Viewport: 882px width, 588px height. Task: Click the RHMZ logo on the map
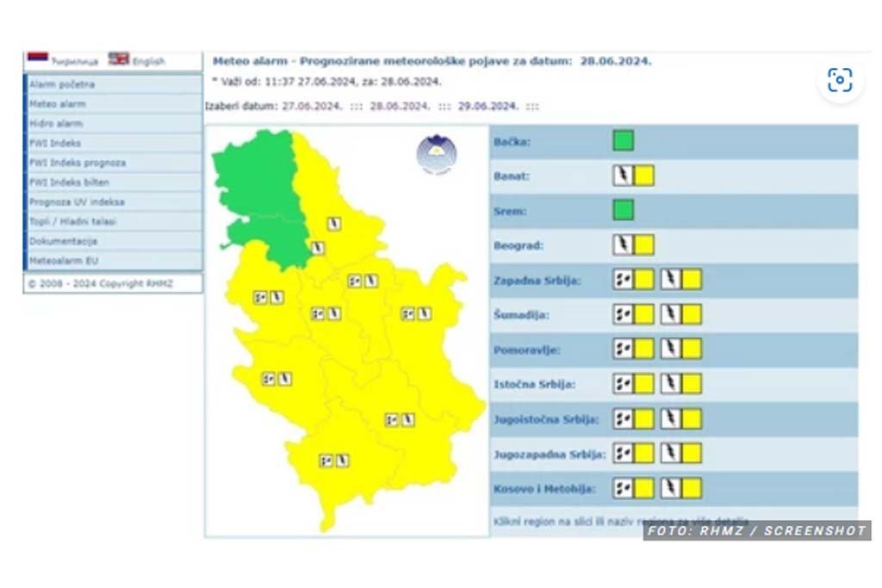[x=437, y=155]
